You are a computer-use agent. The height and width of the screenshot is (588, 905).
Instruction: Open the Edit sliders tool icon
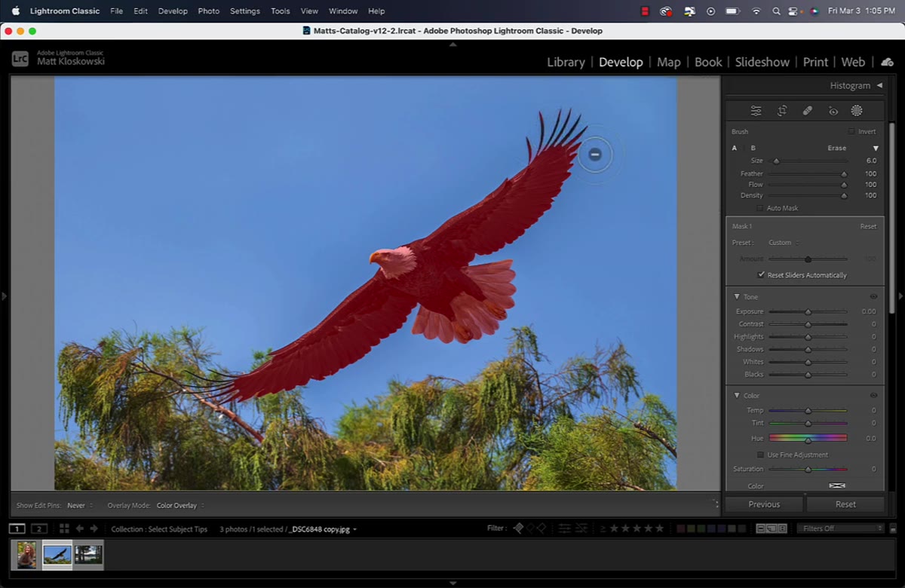tap(756, 111)
